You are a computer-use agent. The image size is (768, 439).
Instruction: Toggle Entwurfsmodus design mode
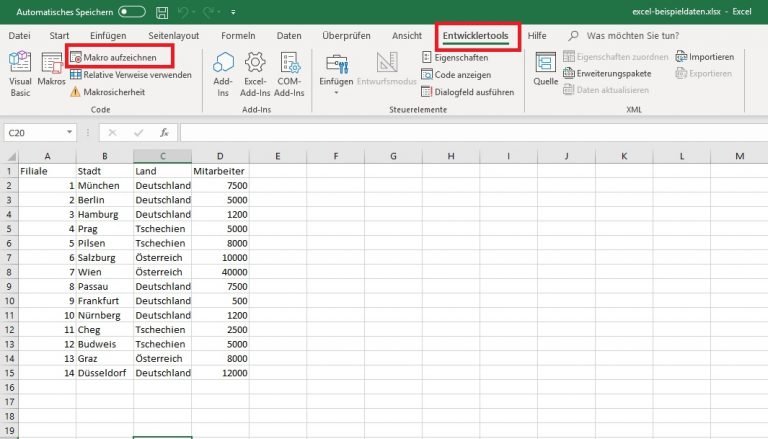click(386, 69)
